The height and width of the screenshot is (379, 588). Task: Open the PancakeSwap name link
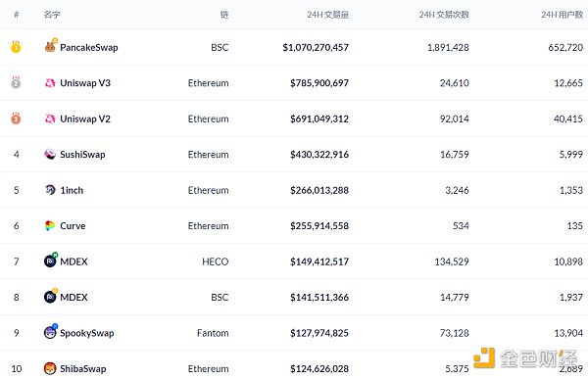(89, 48)
